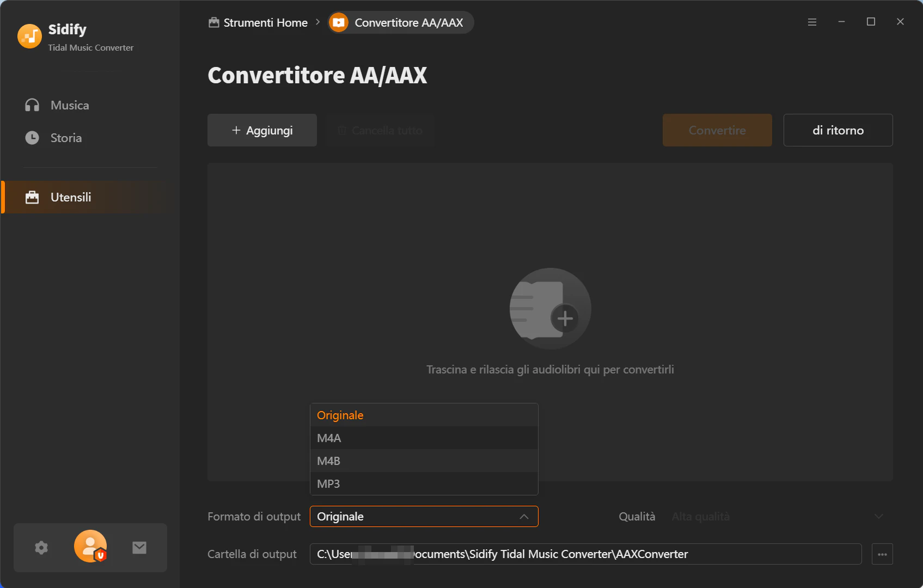The height and width of the screenshot is (588, 923).
Task: Click the headphones Musica icon
Action: click(32, 105)
